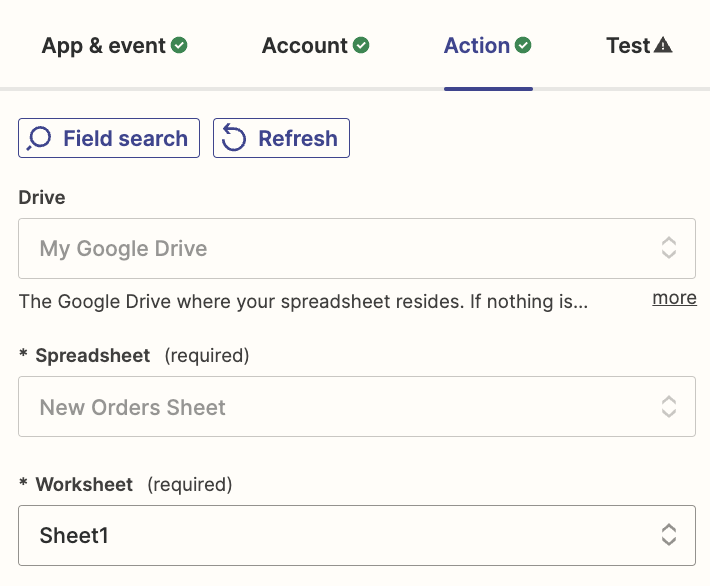Click the Field search button
Viewport: 710px width, 586px height.
pyautogui.click(x=109, y=138)
